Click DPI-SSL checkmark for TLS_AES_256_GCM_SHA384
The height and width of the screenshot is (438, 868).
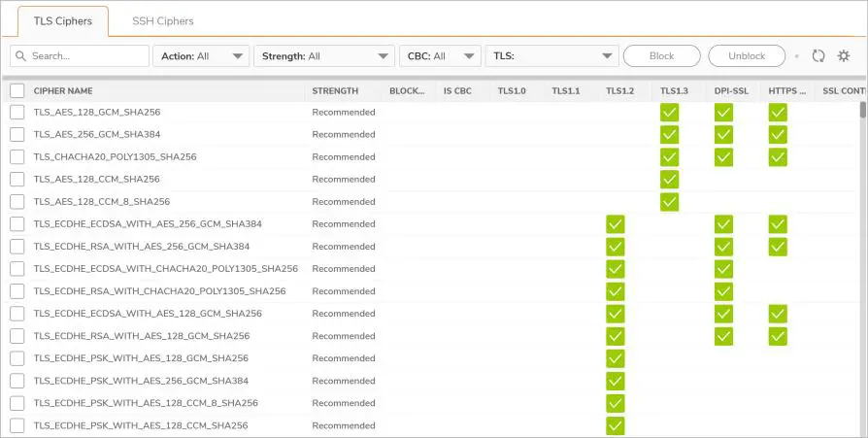pos(723,135)
